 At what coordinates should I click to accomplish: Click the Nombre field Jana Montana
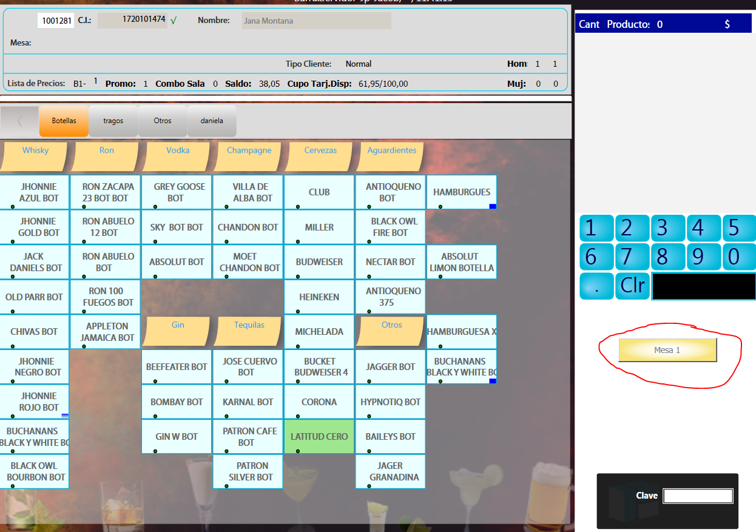tap(316, 21)
